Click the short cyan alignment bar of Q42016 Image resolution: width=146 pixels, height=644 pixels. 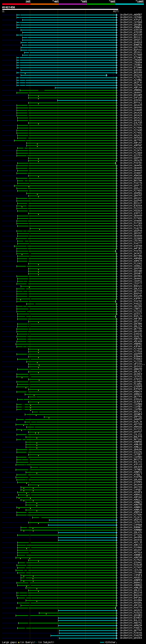click(64, 75)
